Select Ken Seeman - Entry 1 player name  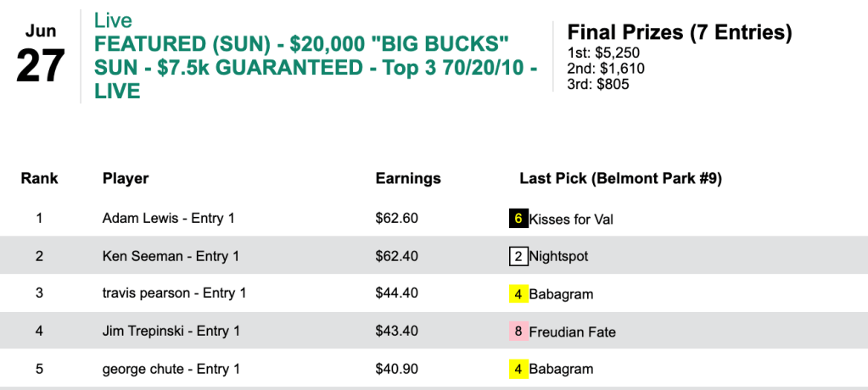point(171,256)
